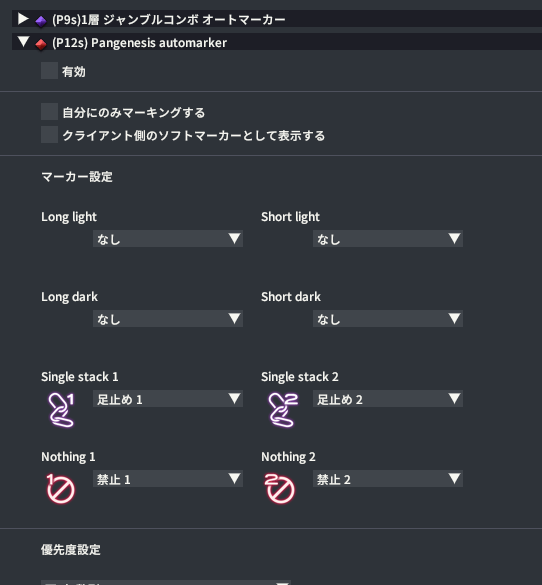The image size is (542, 585).
Task: Click the Bind 2 marker icon under Single stack 2
Action: pos(283,410)
